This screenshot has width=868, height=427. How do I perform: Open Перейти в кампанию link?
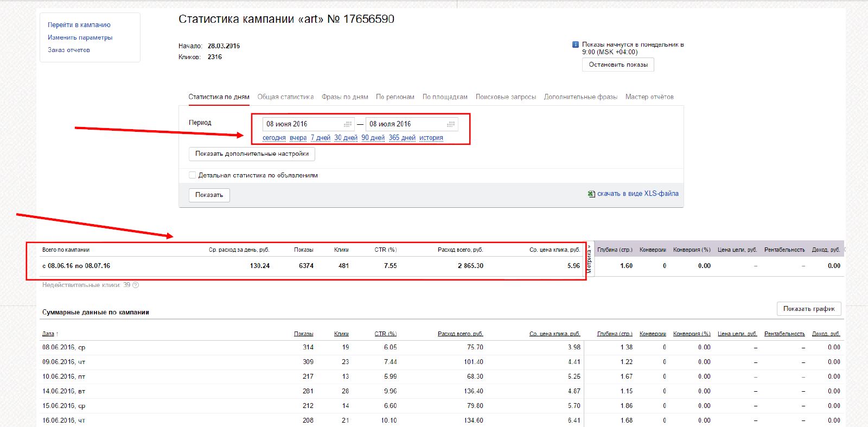click(79, 25)
